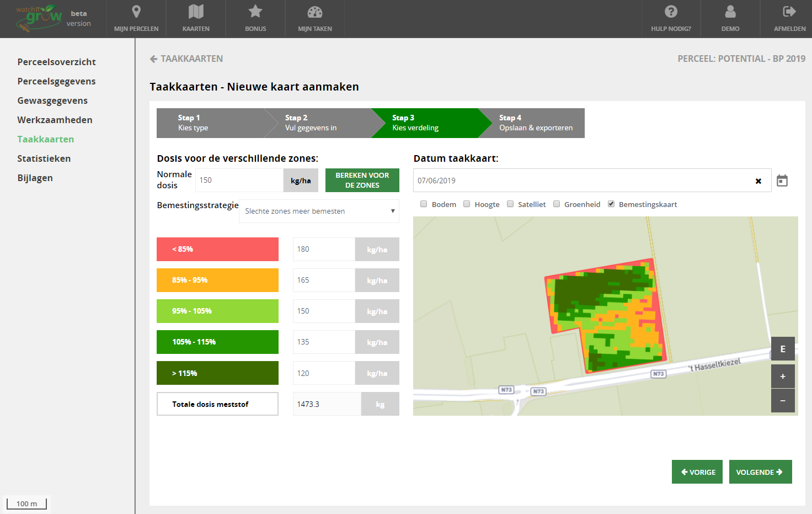
Task: Uncheck the Bemestingskaart layer checkbox
Action: (611, 204)
